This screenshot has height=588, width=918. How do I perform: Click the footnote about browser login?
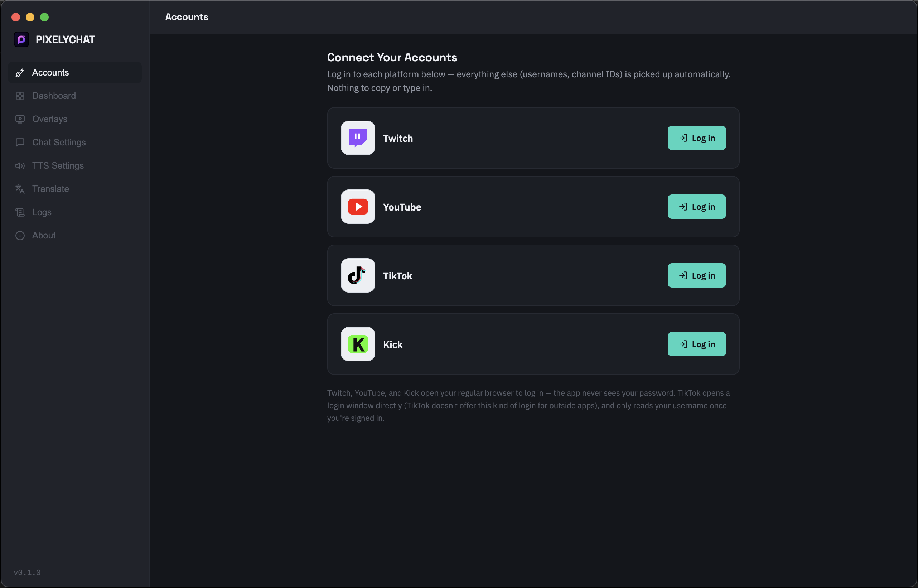pos(528,405)
